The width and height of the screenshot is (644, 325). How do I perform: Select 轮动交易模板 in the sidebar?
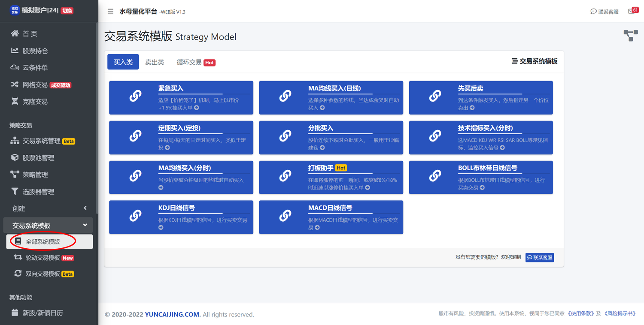(x=43, y=258)
